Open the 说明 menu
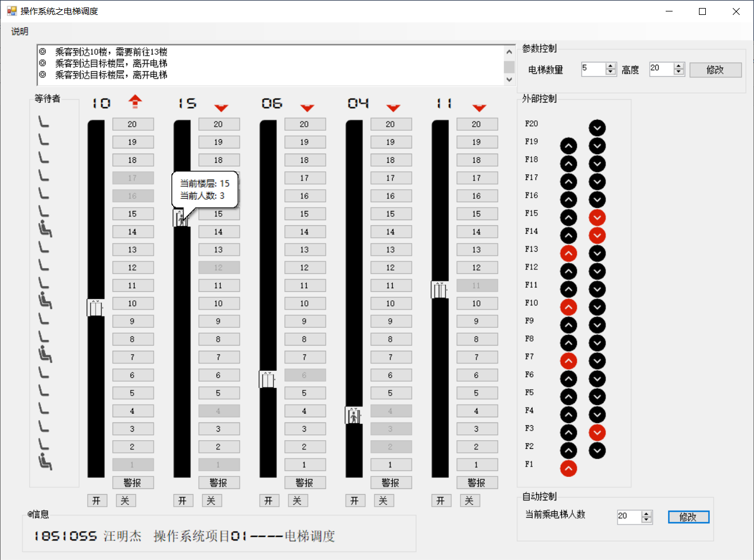754x560 pixels. (20, 32)
